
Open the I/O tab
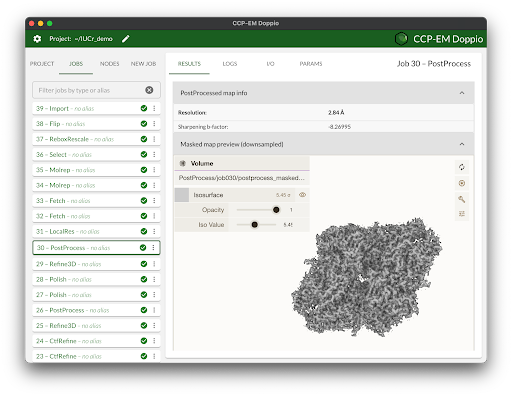pyautogui.click(x=270, y=64)
